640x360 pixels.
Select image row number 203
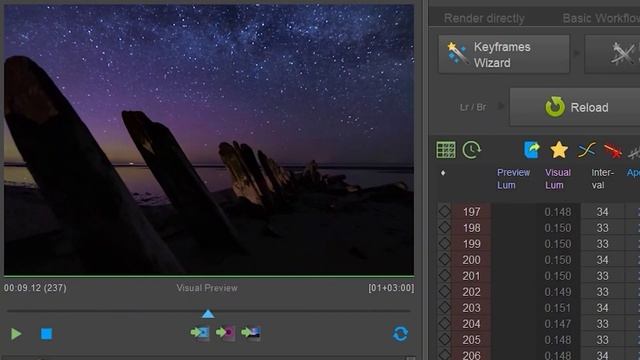coord(471,308)
